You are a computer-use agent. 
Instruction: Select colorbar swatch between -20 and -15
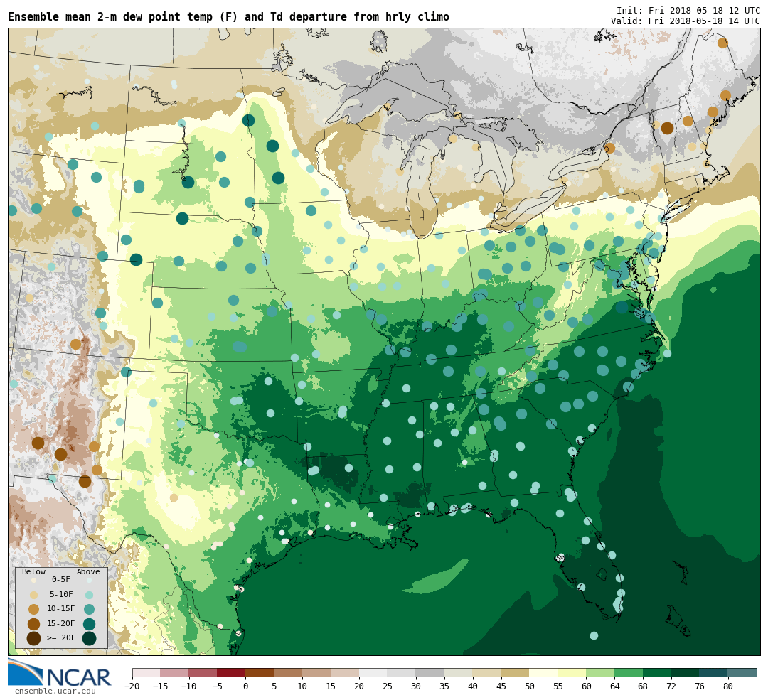coord(146,673)
